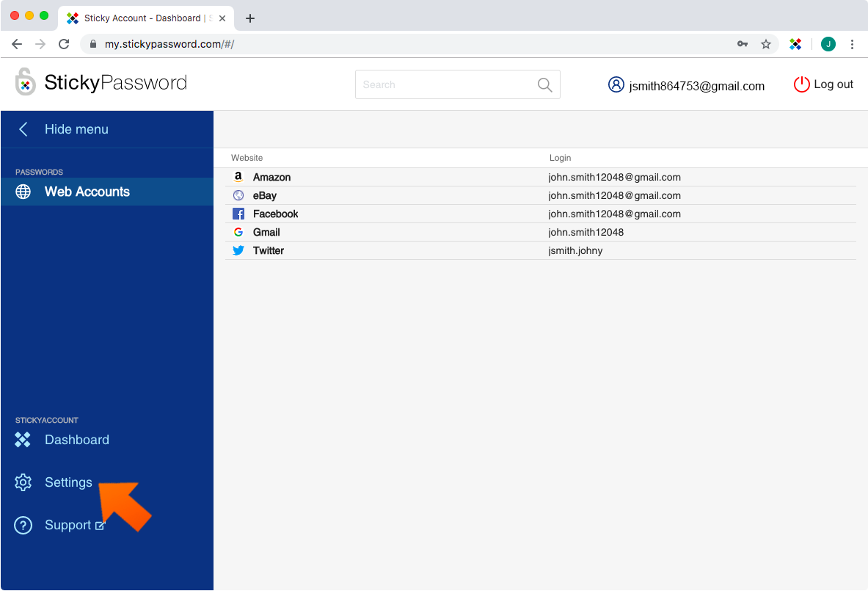Click the StickyPassword padlock logo
The image size is (868, 591).
(25, 81)
